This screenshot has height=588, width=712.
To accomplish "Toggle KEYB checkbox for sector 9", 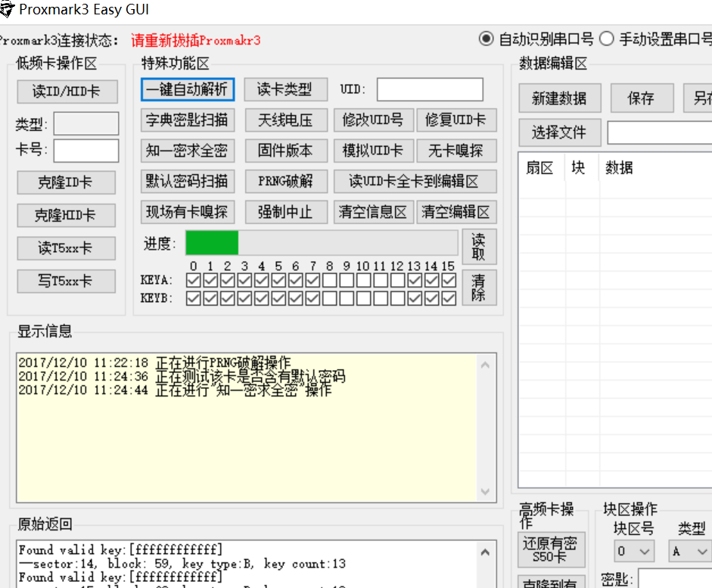I will tap(347, 299).
